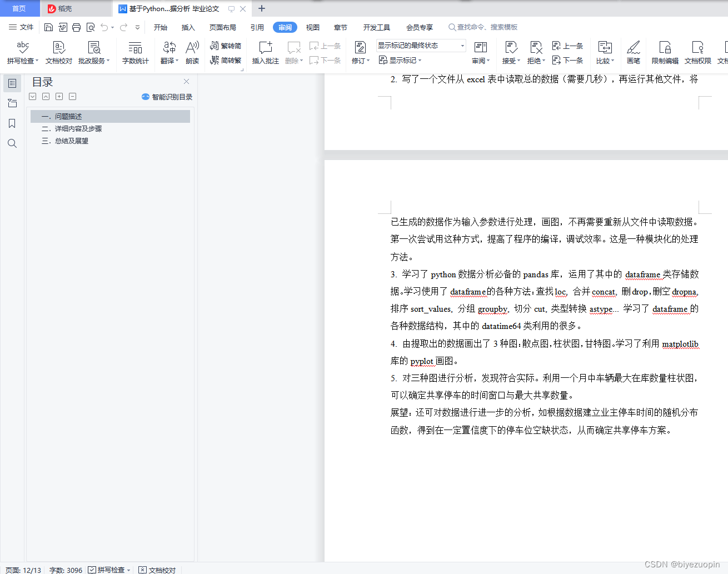Open the 开发工具 ribbon tab
The image size is (728, 574).
coord(376,27)
